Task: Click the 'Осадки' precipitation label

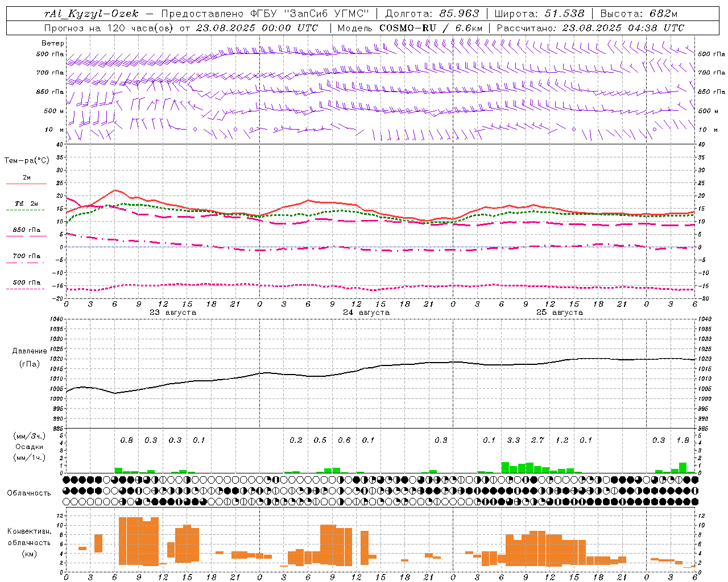Action: [x=29, y=447]
